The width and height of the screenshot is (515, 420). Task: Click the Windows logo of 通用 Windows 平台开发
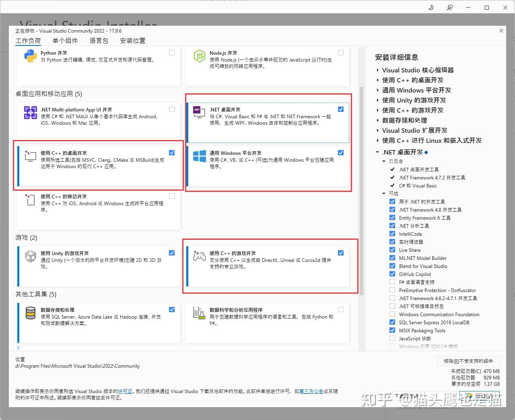point(199,156)
